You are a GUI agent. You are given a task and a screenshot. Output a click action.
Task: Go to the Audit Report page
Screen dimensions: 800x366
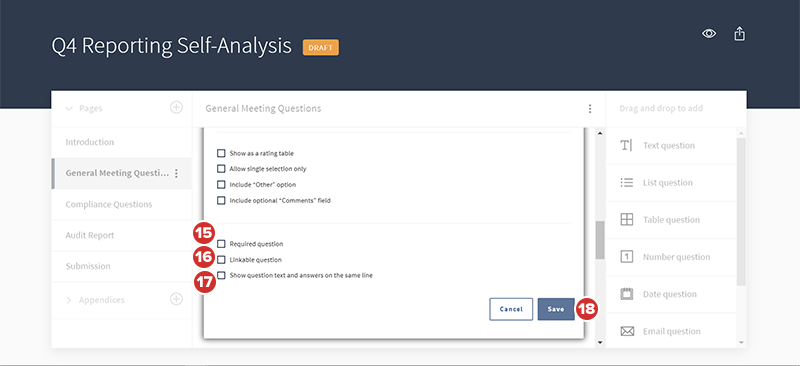90,235
